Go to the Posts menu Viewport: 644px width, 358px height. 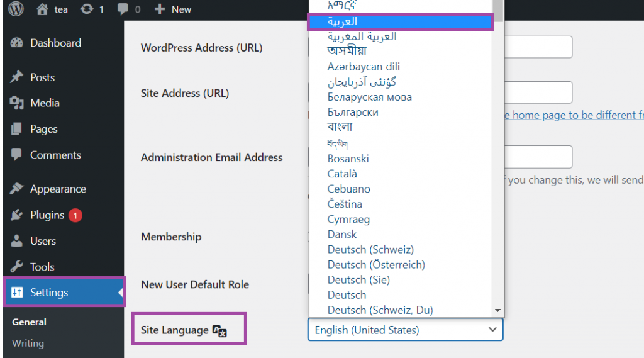point(42,77)
